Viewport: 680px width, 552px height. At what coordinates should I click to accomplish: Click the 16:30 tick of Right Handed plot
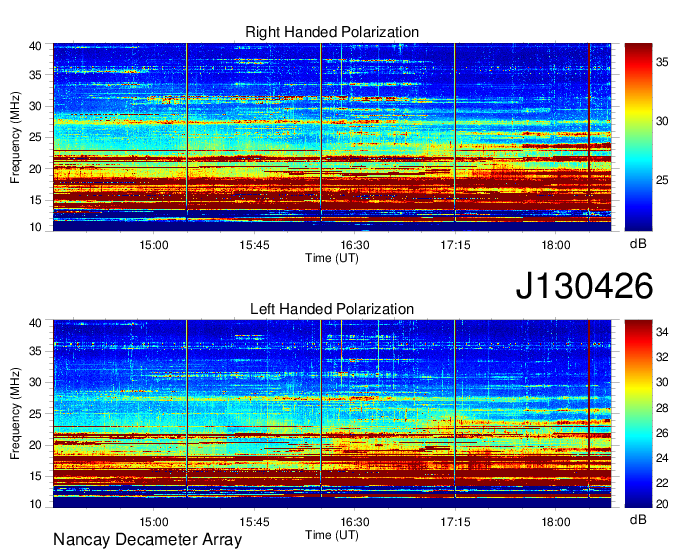[x=355, y=245]
